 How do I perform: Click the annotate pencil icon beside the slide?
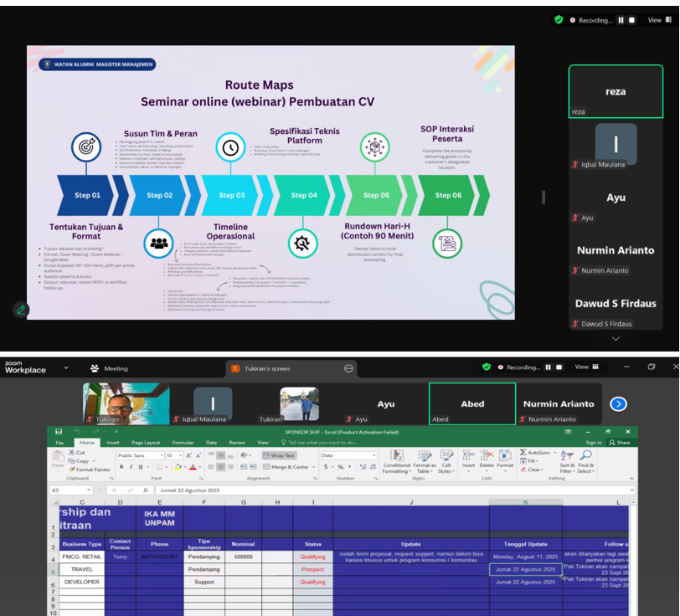(21, 310)
